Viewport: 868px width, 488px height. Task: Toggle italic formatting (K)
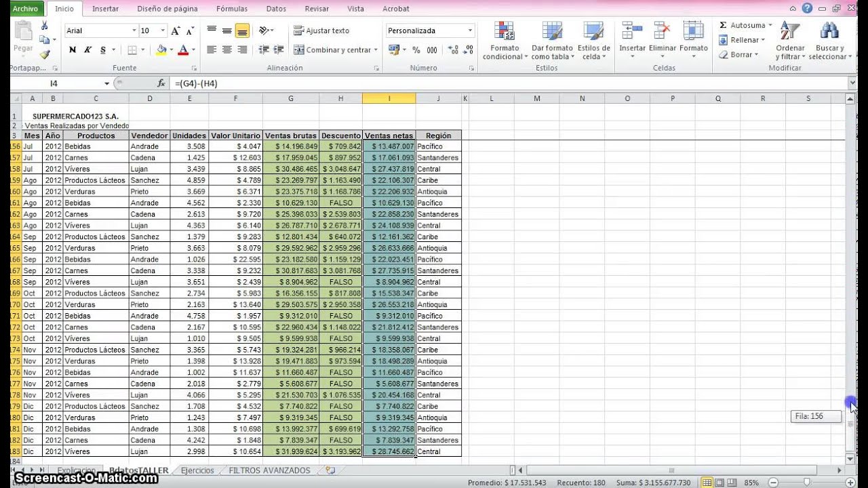point(87,49)
